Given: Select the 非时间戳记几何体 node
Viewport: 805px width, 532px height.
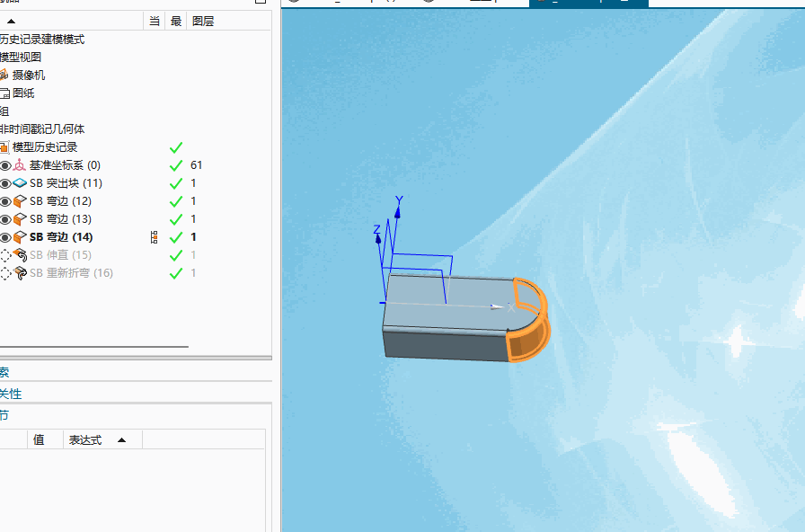Looking at the screenshot, I should (42, 129).
